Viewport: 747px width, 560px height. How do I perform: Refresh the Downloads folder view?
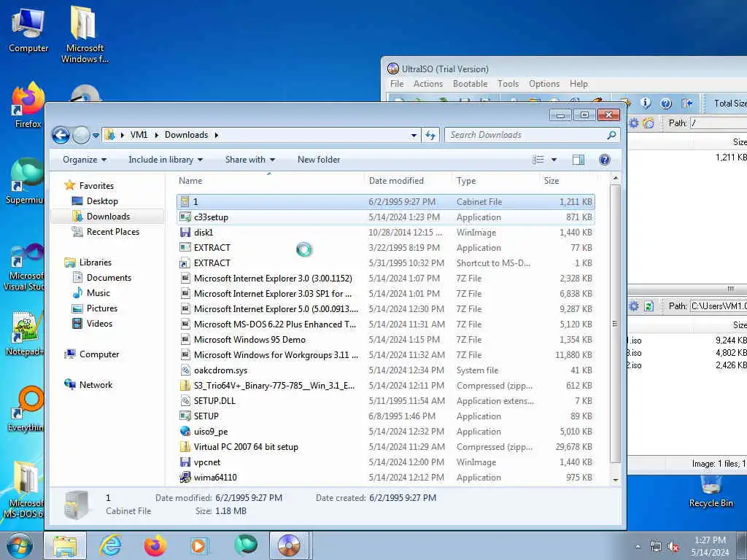coord(430,135)
